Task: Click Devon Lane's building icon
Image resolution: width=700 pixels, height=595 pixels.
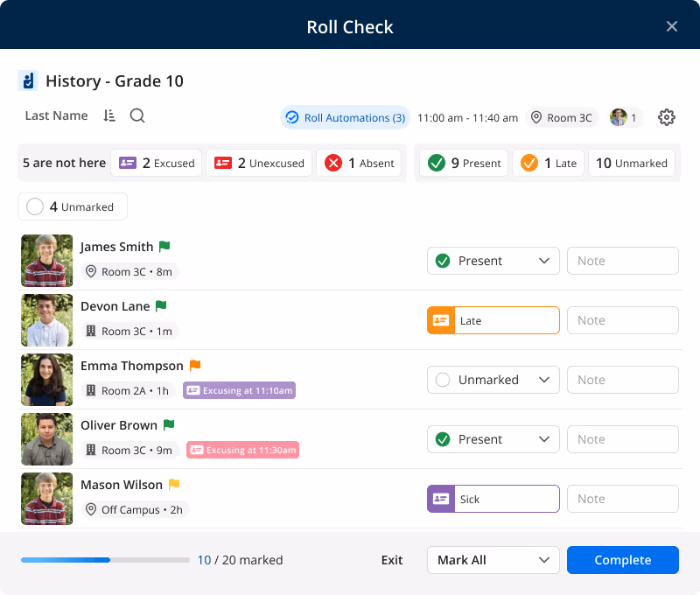Action: click(x=91, y=331)
